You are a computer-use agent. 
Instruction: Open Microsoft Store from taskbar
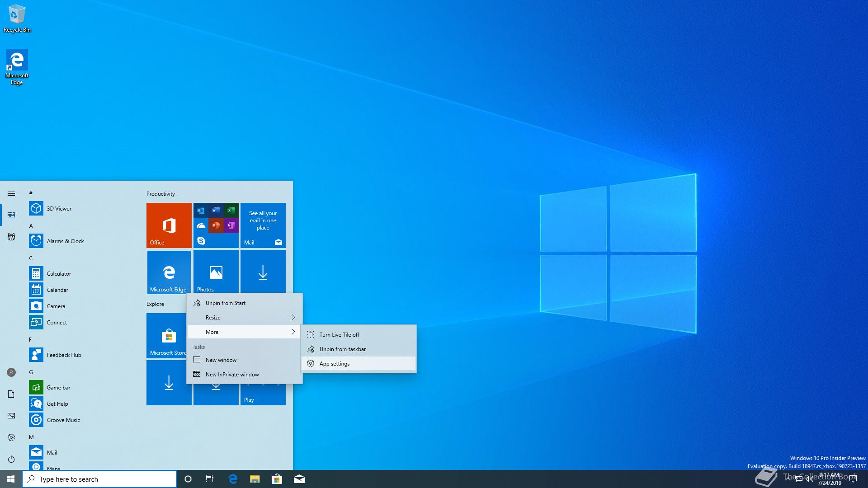277,479
